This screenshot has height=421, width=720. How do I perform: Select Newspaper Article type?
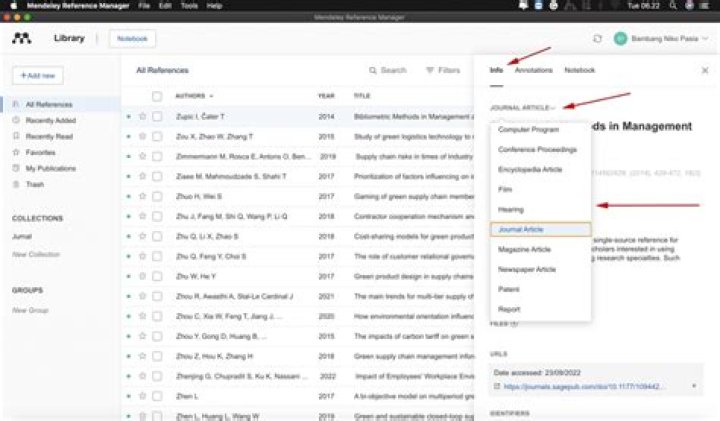click(540, 269)
